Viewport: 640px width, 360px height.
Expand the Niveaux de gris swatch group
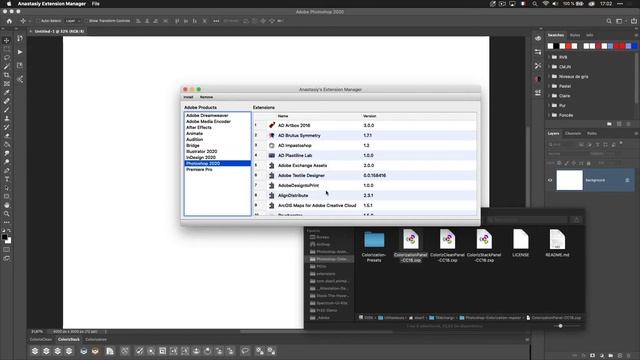[x=549, y=76]
